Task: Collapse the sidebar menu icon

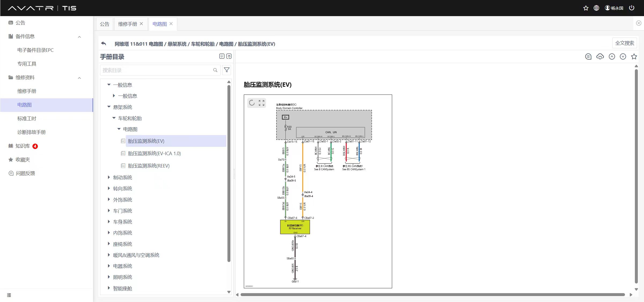Action: pyautogui.click(x=9, y=295)
